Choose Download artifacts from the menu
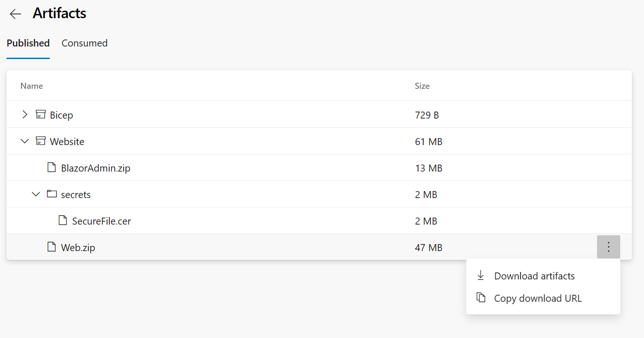The width and height of the screenshot is (644, 338). pyautogui.click(x=534, y=276)
